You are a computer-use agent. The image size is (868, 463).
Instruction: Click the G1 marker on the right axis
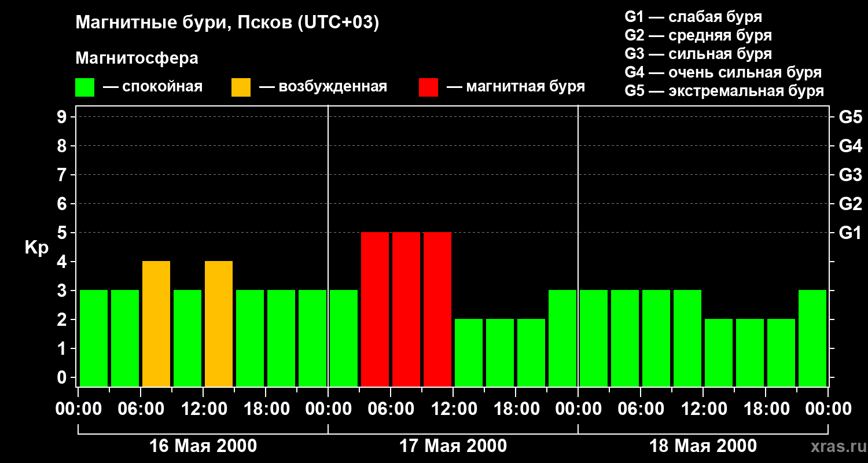click(850, 233)
